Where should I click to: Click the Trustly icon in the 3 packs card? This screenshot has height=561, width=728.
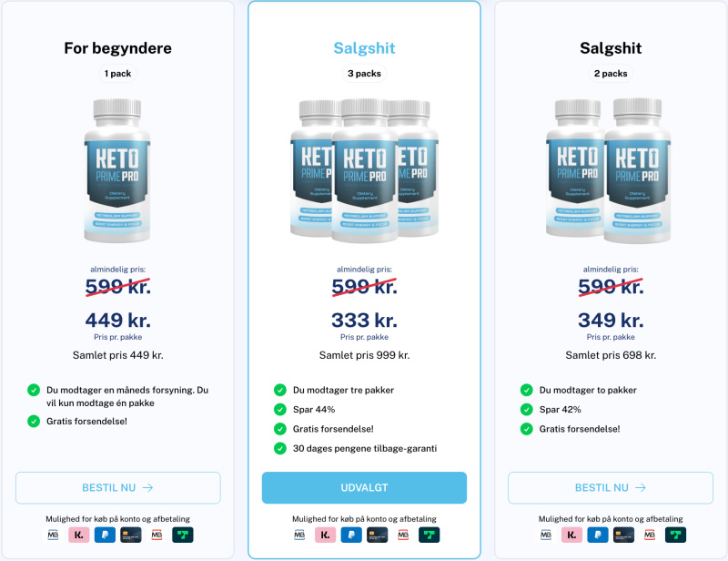pos(429,535)
